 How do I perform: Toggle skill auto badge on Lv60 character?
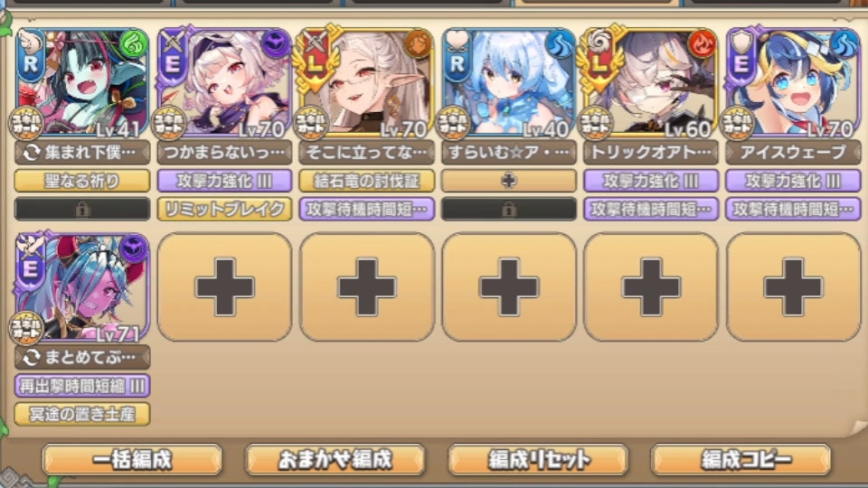tap(595, 123)
